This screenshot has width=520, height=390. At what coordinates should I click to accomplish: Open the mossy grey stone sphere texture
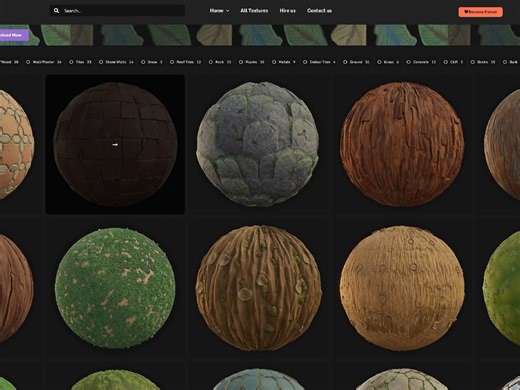(x=258, y=144)
